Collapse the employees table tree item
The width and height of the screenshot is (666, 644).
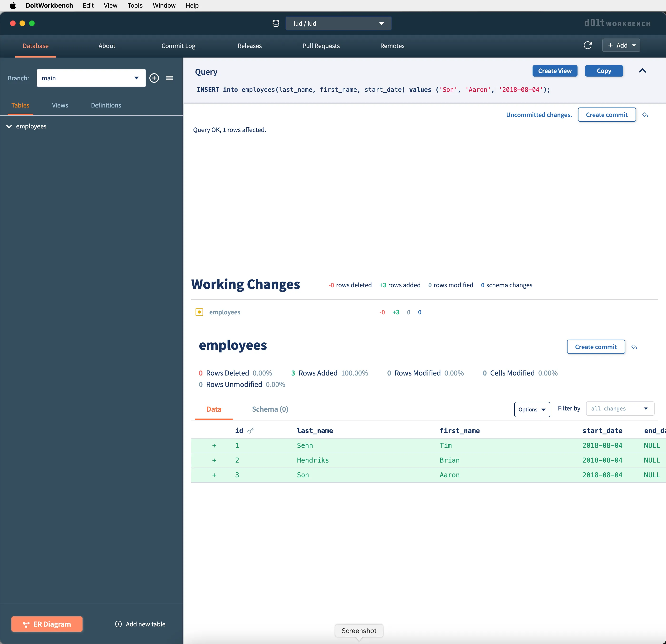tap(9, 126)
